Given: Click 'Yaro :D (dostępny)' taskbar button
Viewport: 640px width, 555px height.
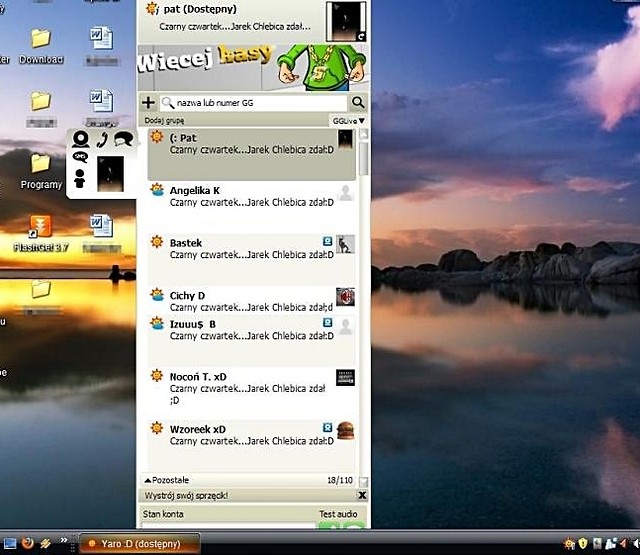Looking at the screenshot, I should pos(139,544).
